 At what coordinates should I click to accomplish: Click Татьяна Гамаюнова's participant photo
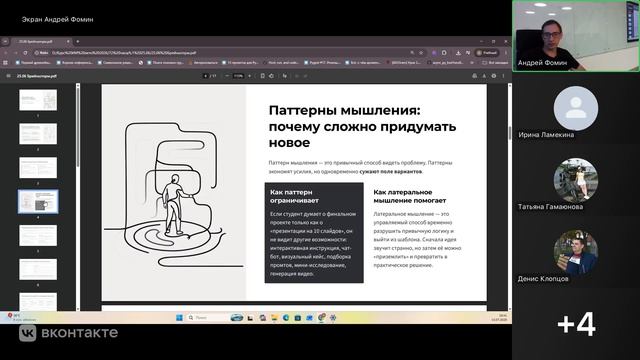[576, 180]
